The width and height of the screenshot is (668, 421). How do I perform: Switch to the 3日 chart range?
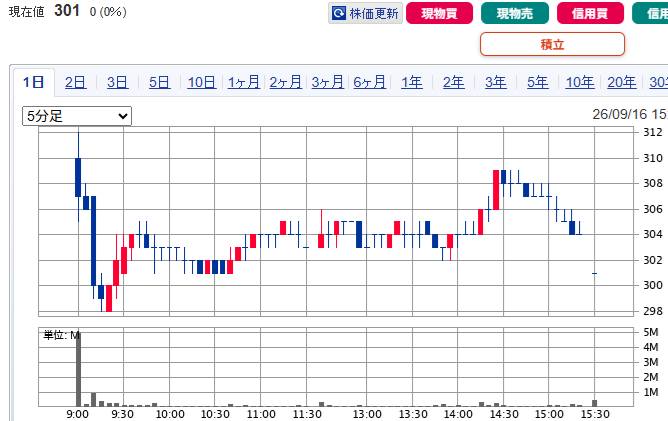(x=117, y=82)
